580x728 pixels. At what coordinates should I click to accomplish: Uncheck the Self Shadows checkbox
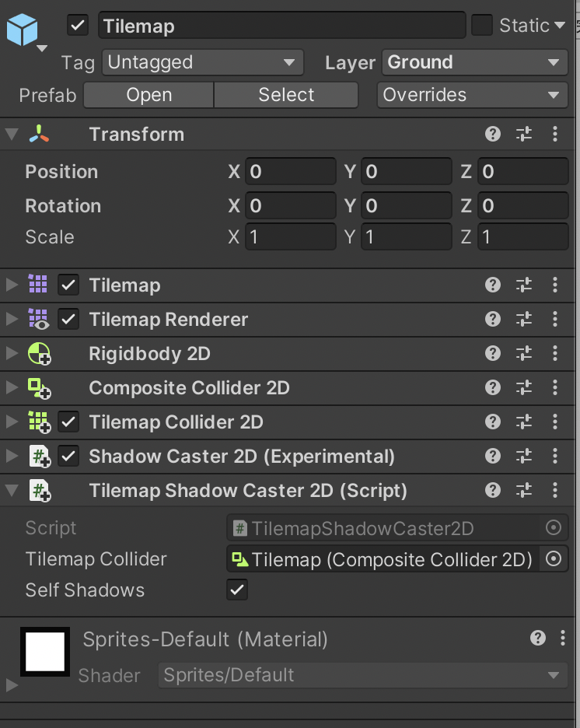[x=237, y=590]
